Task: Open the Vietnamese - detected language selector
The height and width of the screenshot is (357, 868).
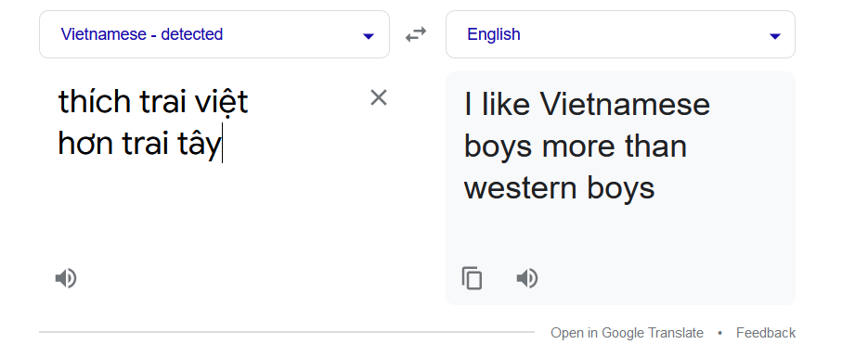Action: (214, 34)
